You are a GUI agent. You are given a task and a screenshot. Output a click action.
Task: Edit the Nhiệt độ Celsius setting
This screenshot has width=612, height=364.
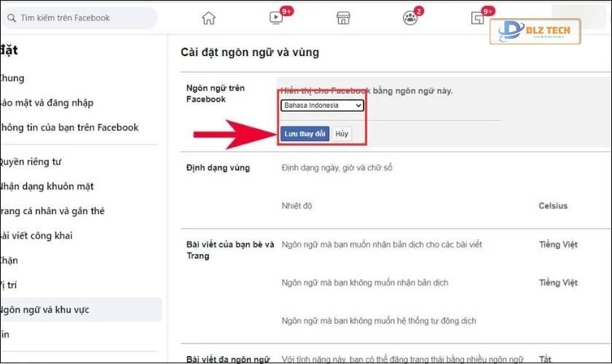425,206
